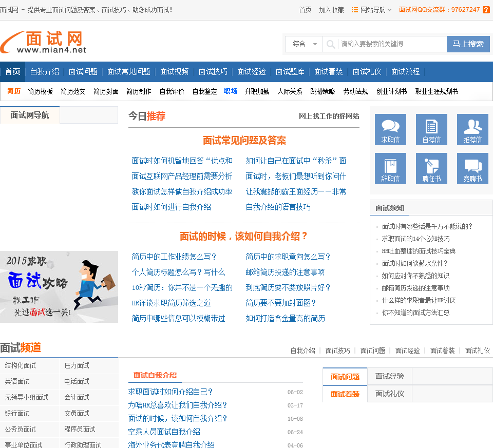
Task: Click the orange question mark help icon
Action: [x=486, y=10]
